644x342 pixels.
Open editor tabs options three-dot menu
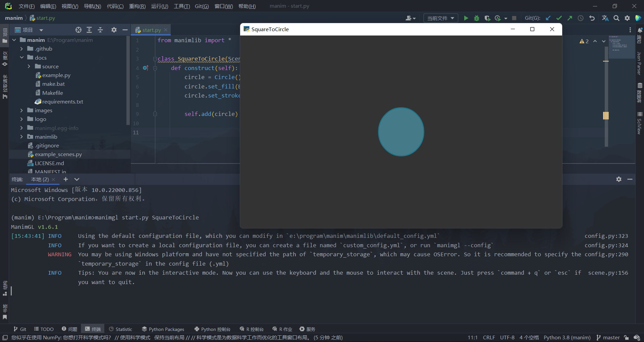(630, 30)
